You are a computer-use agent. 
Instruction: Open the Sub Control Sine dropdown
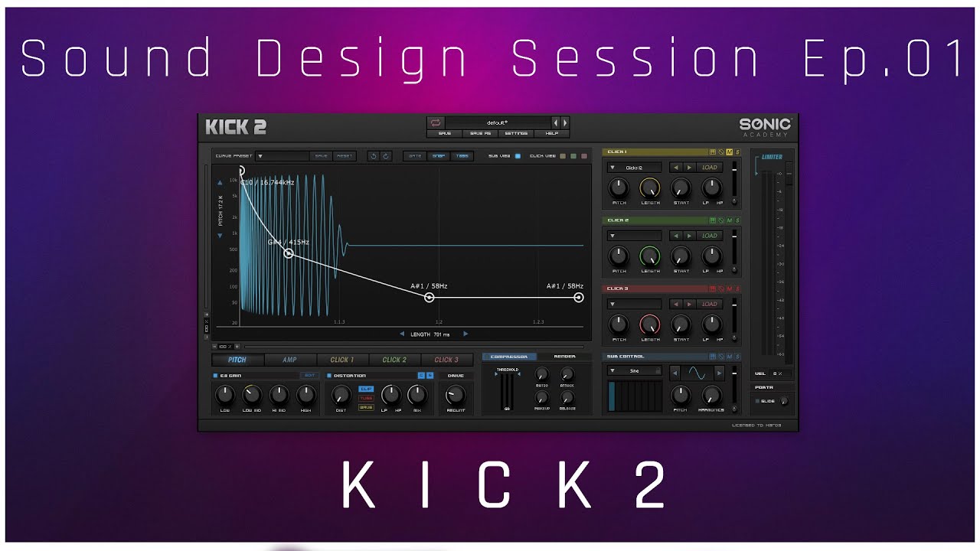635,370
